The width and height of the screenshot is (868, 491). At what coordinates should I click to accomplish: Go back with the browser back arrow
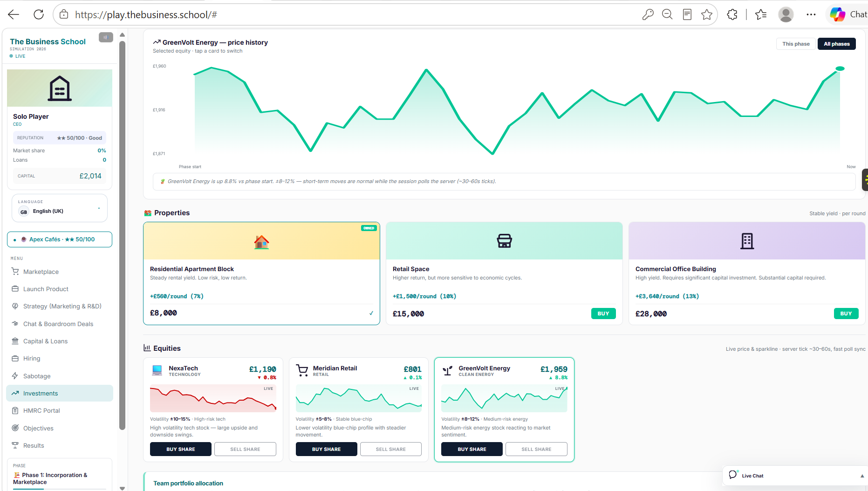click(14, 14)
